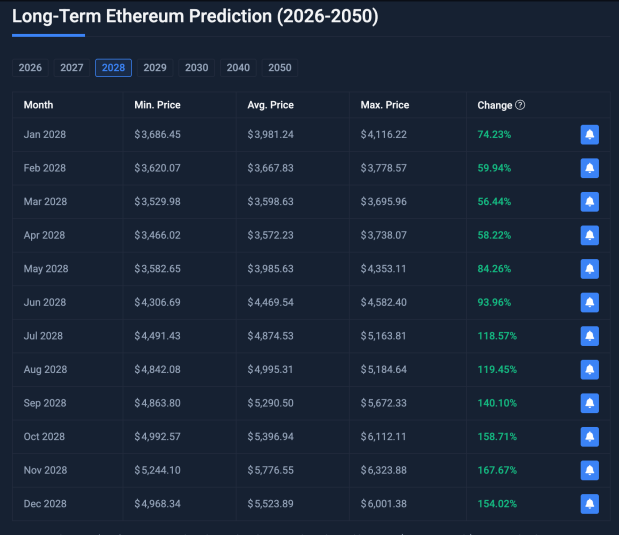This screenshot has height=535, width=619.
Task: Click the Nov 2028 bell icon
Action: [x=589, y=470]
